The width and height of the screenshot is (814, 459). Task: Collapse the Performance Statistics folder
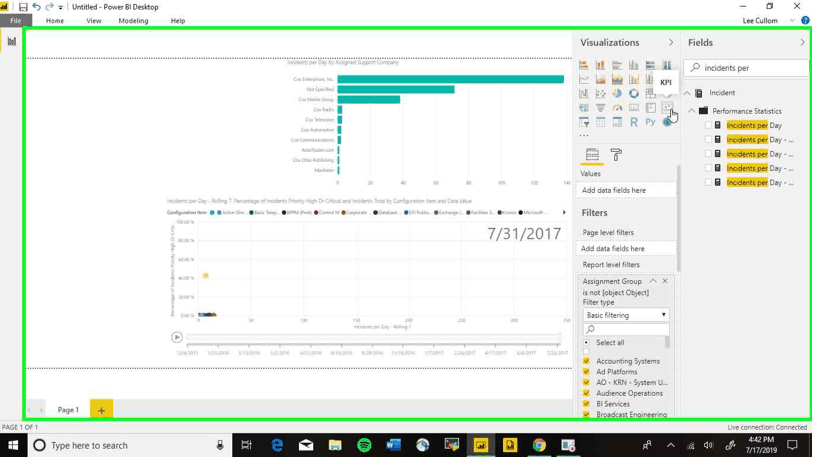click(x=692, y=111)
